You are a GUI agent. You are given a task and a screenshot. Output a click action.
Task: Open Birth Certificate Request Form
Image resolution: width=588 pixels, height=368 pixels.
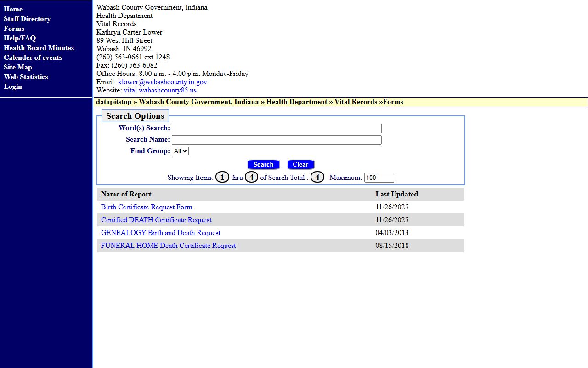147,207
